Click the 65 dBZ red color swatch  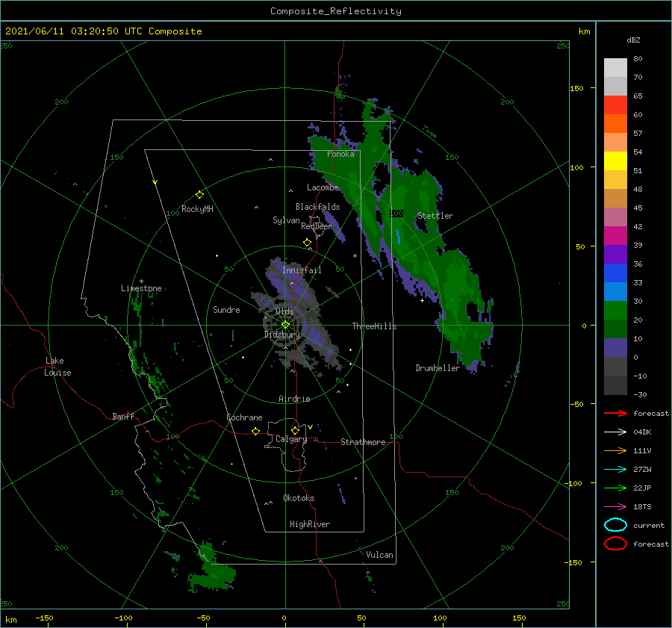(x=615, y=105)
